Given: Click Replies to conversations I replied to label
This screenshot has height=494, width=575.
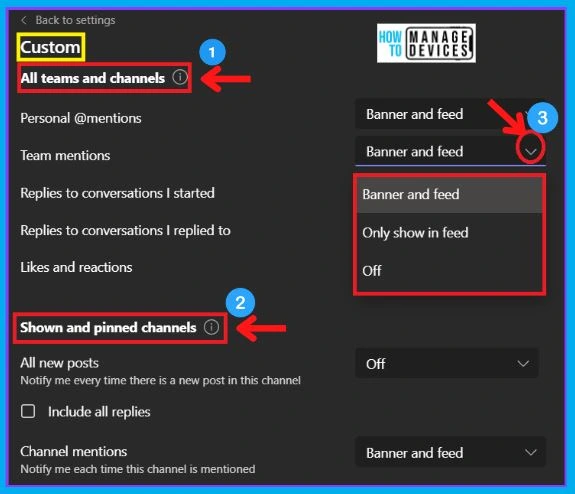Looking at the screenshot, I should click(125, 230).
